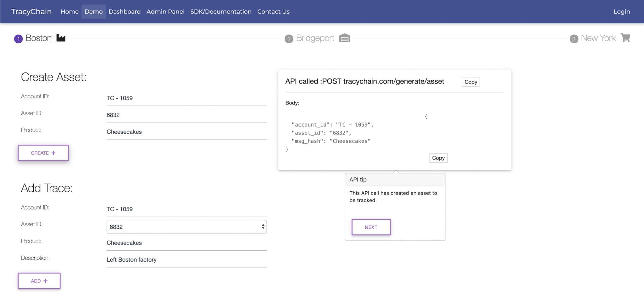Select step 1 circle for Boston
The image size is (644, 294).
[x=19, y=38]
